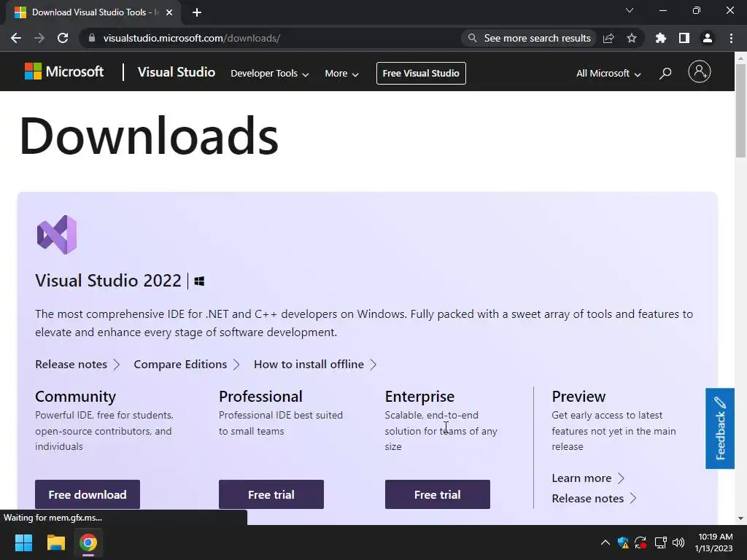The image size is (747, 560).
Task: Click the Visual Studio purple logo
Action: click(x=57, y=235)
